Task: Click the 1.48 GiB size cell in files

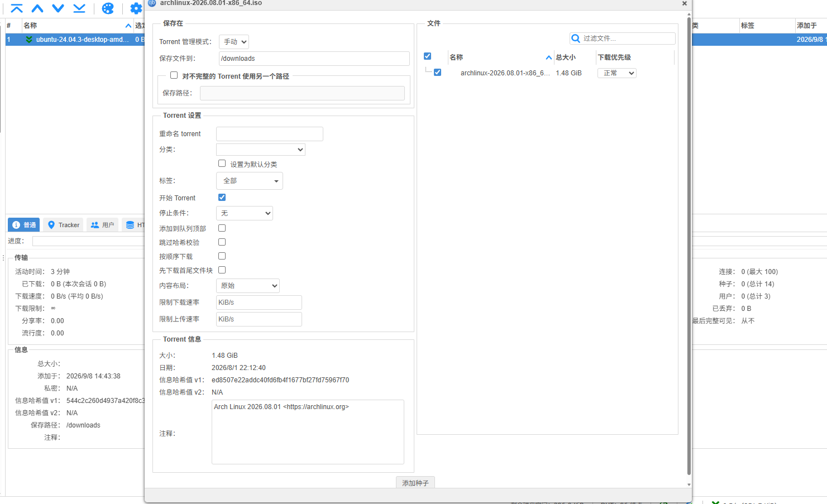Action: [568, 73]
